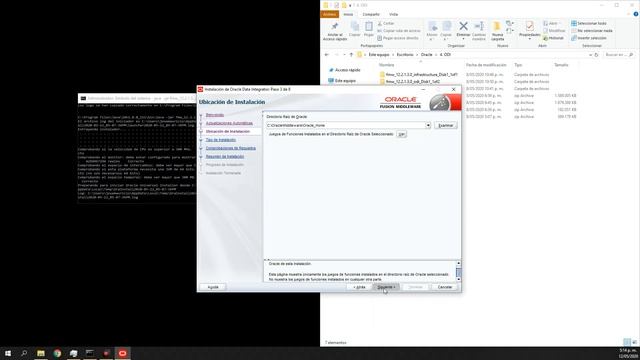Click the Atrás button in installer
The width and height of the screenshot is (640, 360).
(x=359, y=287)
